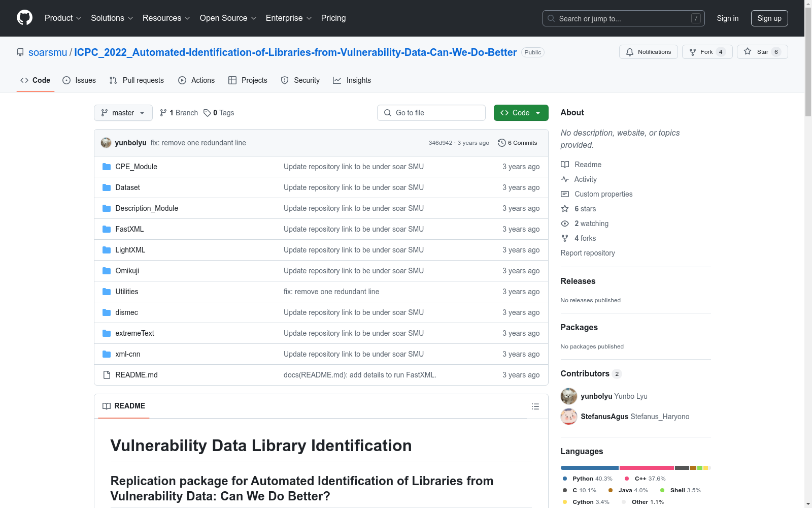View the 1 Branch list
The width and height of the screenshot is (812, 508).
coord(179,113)
